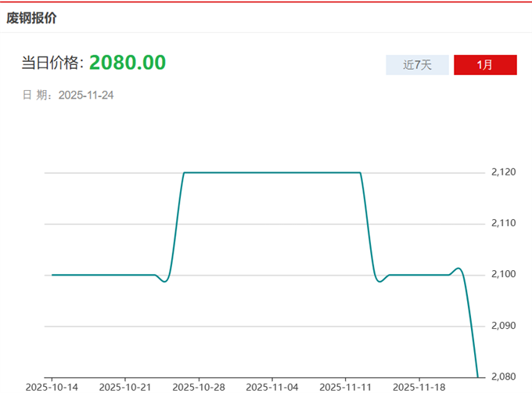The height and width of the screenshot is (393, 532).
Task: Select the red 1月 tab
Action: 485,65
